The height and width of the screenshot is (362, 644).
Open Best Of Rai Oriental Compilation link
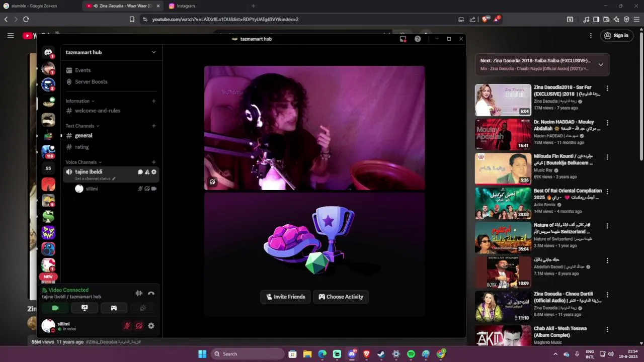(568, 194)
